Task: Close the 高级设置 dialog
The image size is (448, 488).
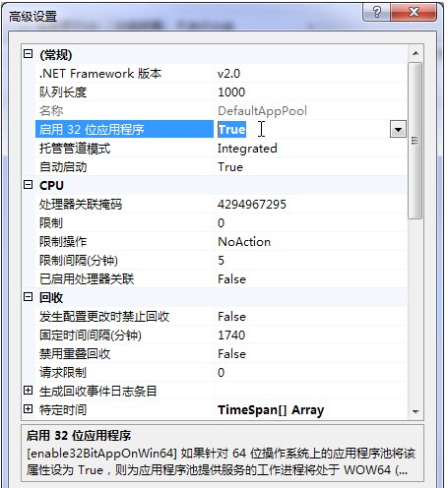Action: tap(414, 12)
